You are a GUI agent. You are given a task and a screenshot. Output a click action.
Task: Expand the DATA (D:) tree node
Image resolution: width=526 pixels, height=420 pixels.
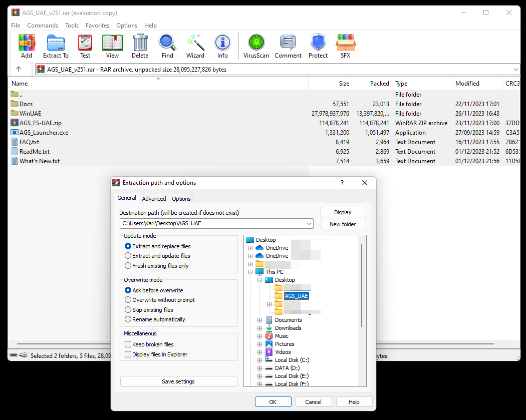pos(259,368)
